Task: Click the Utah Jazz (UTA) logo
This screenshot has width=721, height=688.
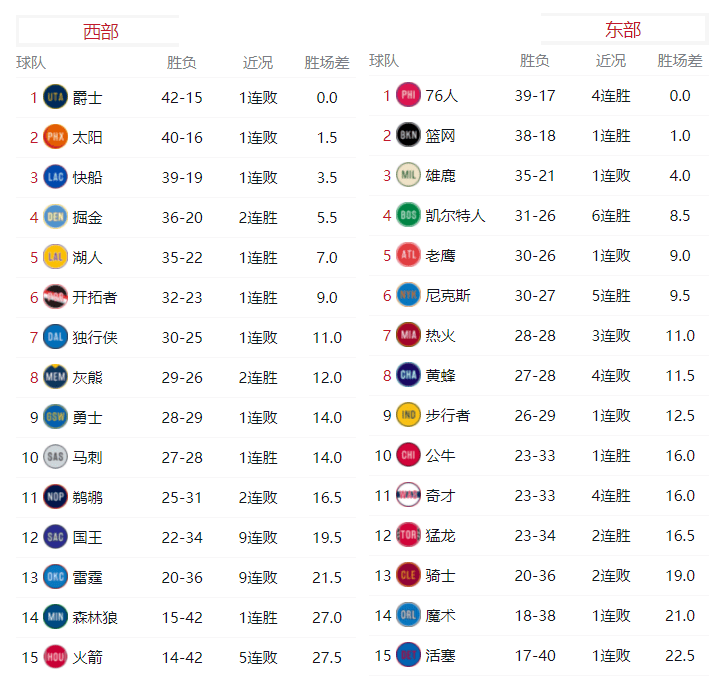Action: 55,98
